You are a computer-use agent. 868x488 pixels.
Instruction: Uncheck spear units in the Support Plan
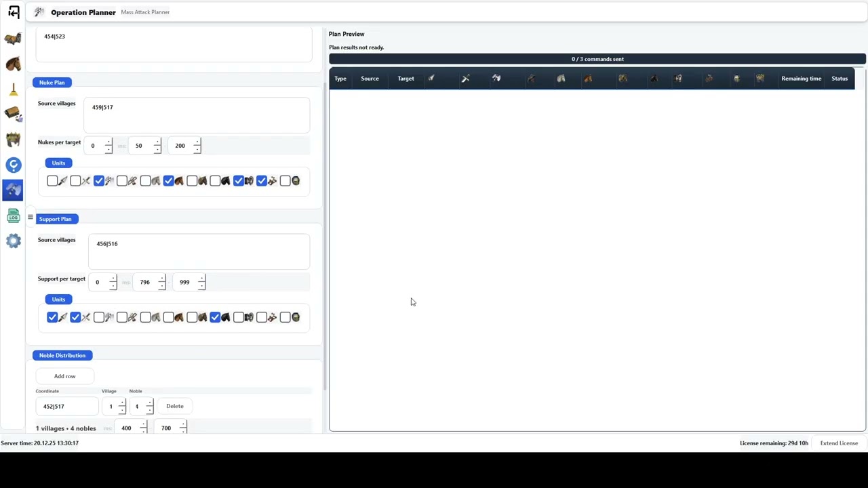[x=52, y=317]
